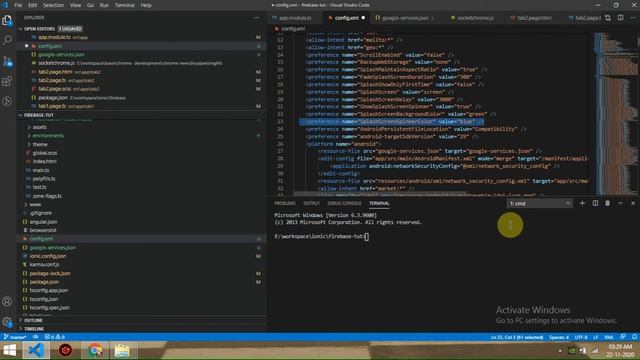Expand the assets folder

coord(39,127)
